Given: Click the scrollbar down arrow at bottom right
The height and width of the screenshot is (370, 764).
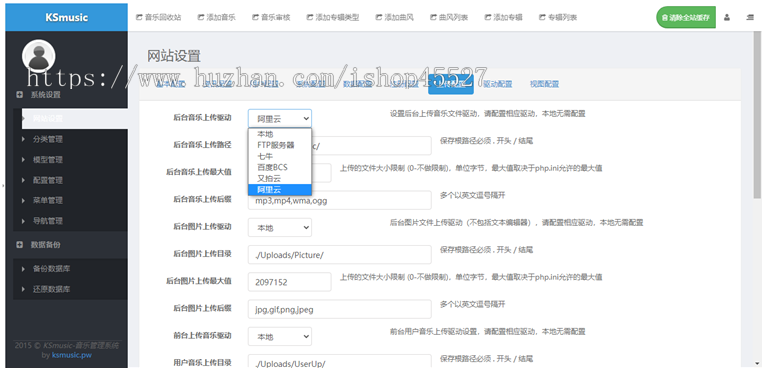Looking at the screenshot, I should pyautogui.click(x=757, y=363).
